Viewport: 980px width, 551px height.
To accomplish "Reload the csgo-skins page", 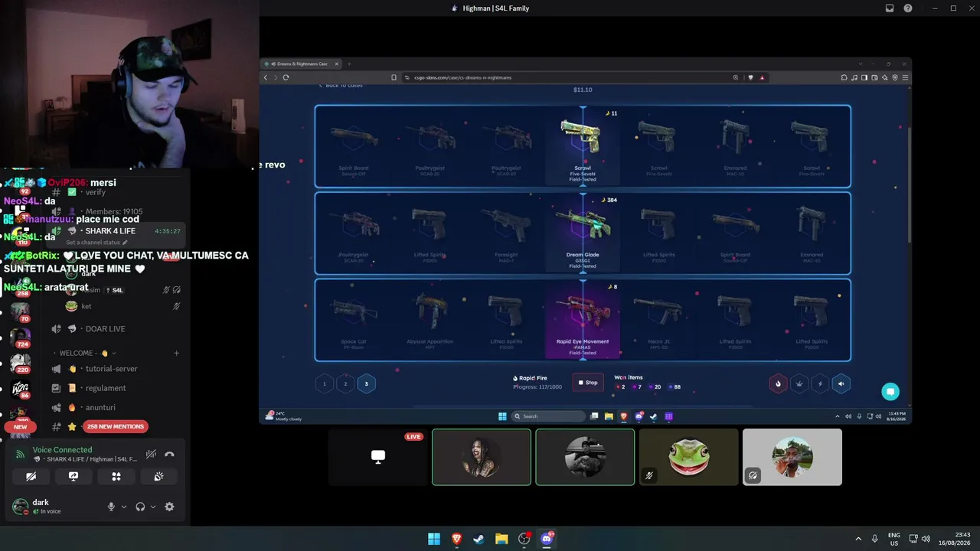I will point(286,77).
